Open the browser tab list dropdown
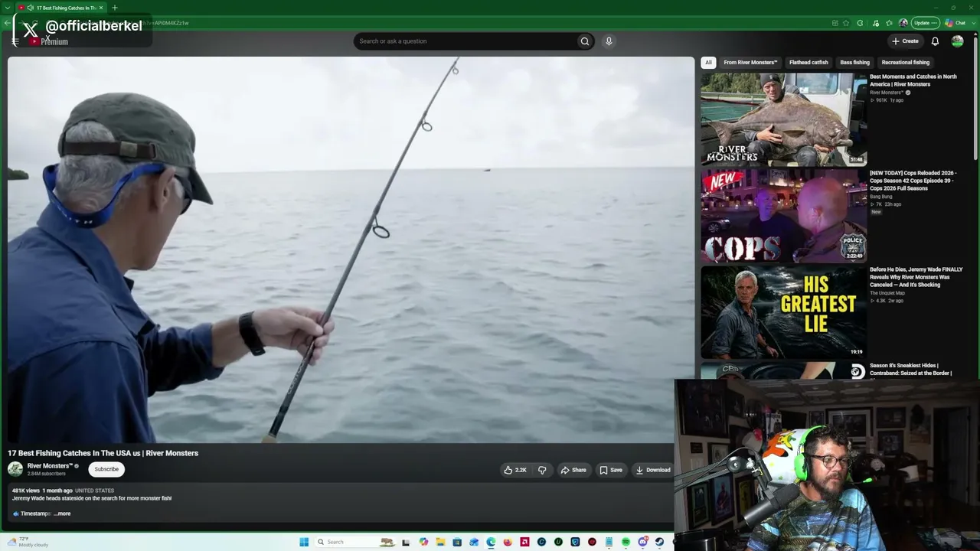The height and width of the screenshot is (551, 980). tap(7, 8)
